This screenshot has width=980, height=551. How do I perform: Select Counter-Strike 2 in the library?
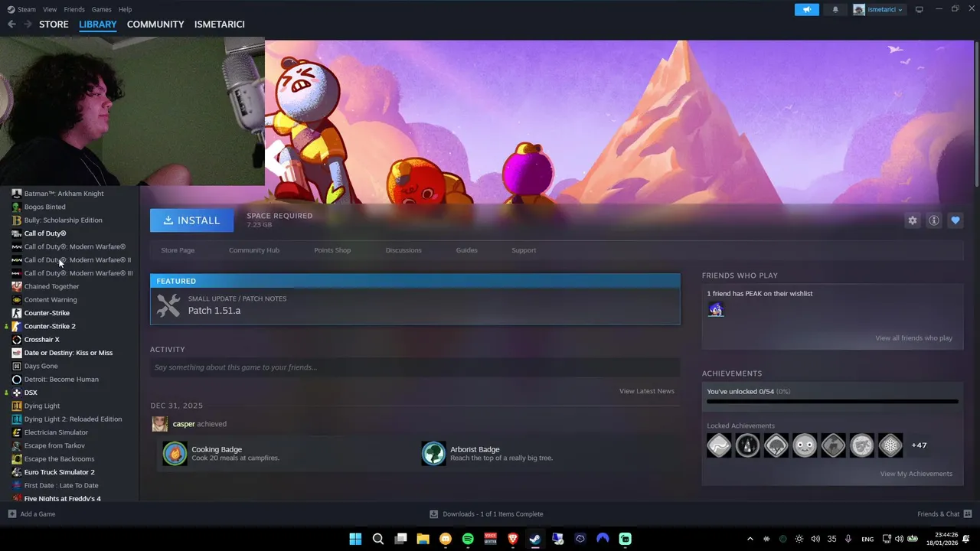tap(50, 326)
